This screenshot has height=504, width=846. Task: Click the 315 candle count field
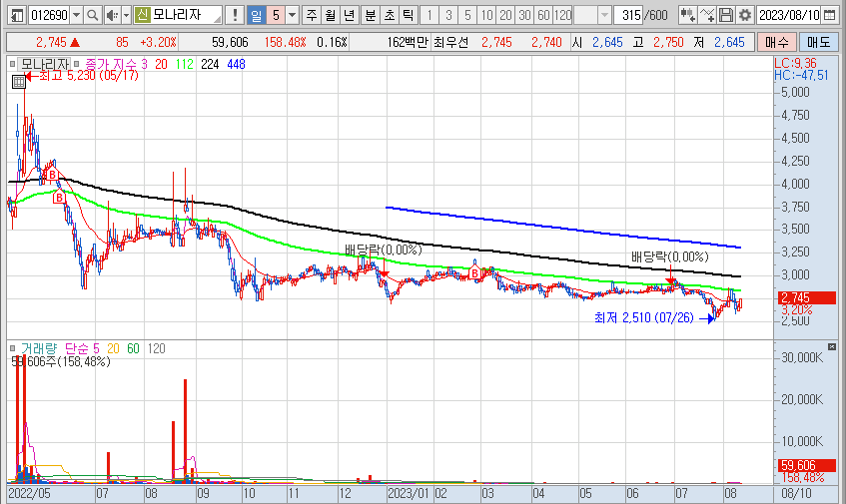[x=628, y=15]
